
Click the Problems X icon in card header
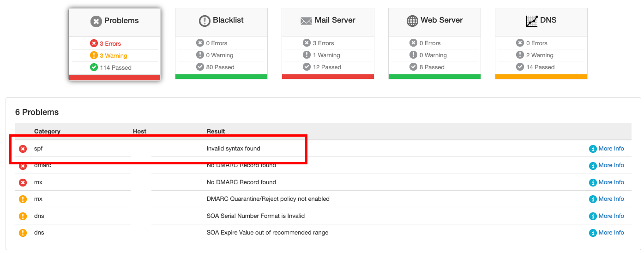pyautogui.click(x=96, y=21)
